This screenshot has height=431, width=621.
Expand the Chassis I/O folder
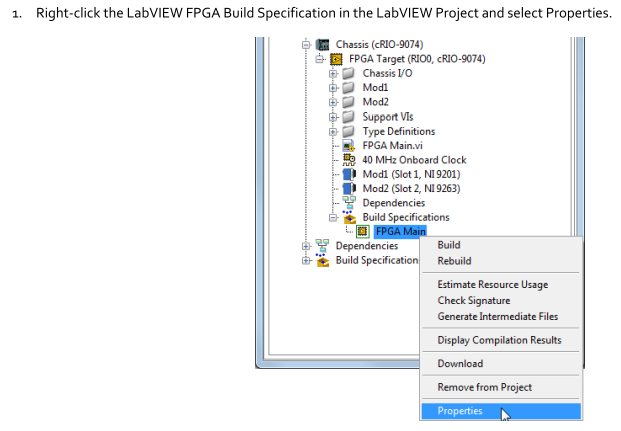tap(333, 74)
